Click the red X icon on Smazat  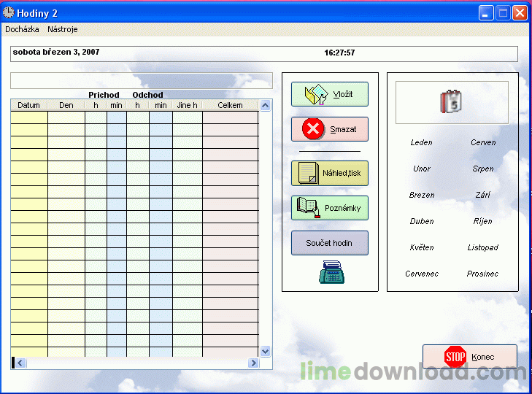pyautogui.click(x=313, y=129)
